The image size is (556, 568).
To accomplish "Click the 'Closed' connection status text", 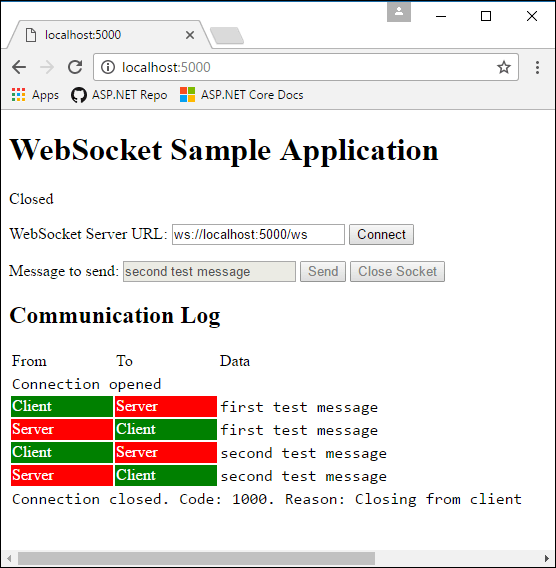I will [32, 199].
